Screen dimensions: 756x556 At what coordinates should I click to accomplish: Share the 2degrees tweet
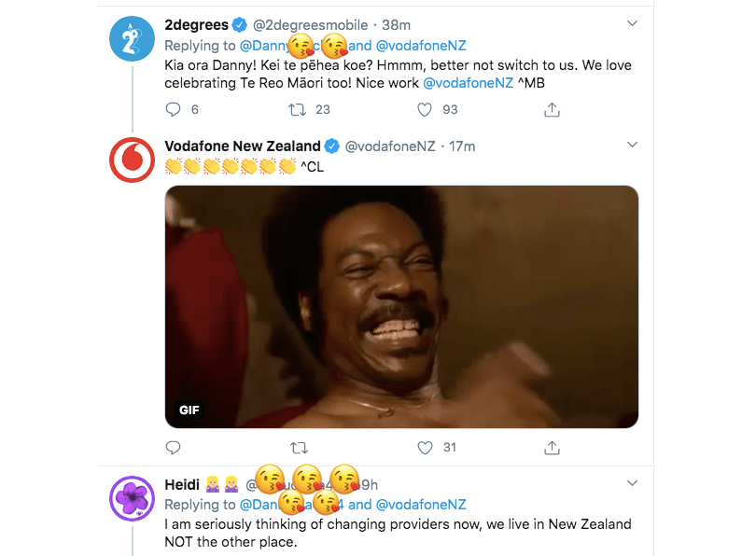(x=552, y=110)
